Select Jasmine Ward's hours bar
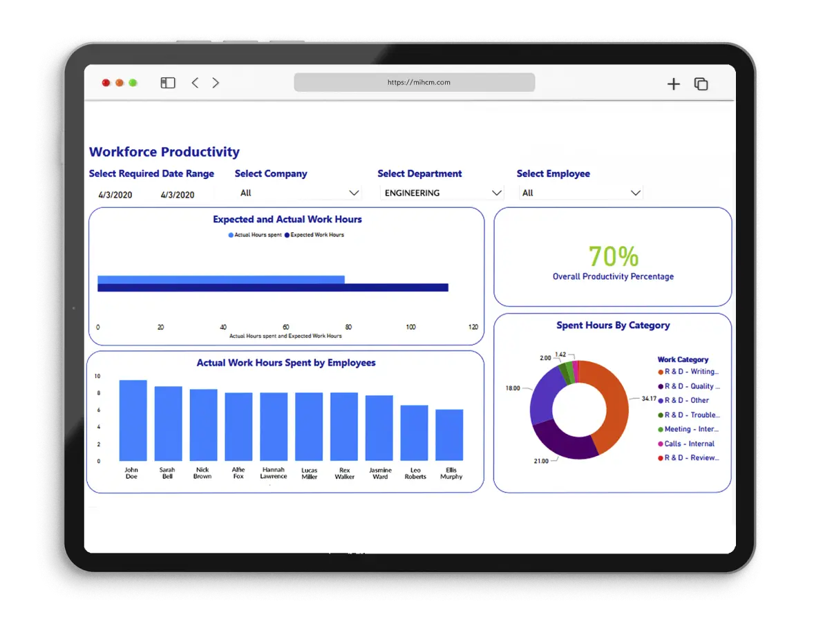Image resolution: width=823 pixels, height=644 pixels. [379, 428]
